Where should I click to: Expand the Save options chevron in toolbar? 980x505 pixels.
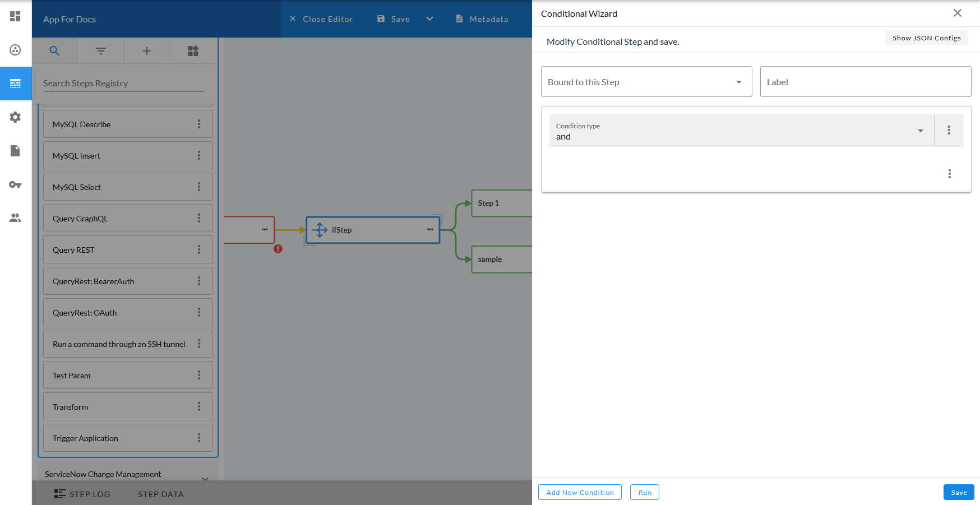429,19
